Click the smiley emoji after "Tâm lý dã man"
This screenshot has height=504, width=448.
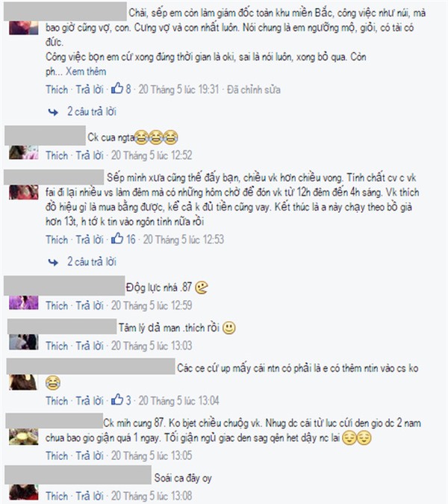(x=229, y=328)
